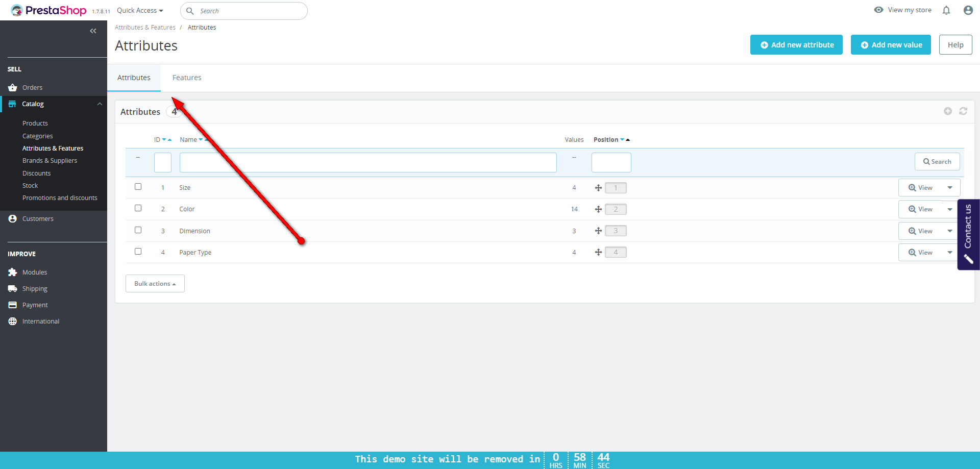The height and width of the screenshot is (469, 980).
Task: Click the Paper Type attribute name
Action: click(195, 253)
